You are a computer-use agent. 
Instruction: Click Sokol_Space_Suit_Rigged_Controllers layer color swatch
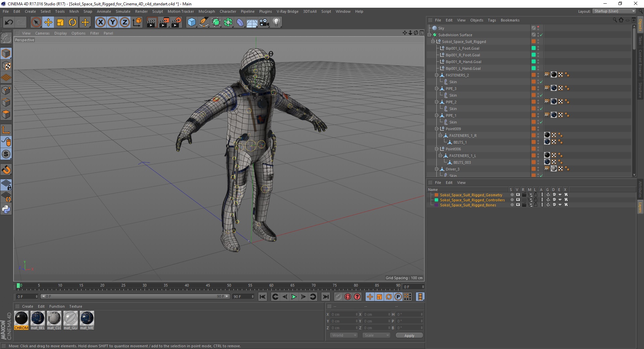point(436,200)
